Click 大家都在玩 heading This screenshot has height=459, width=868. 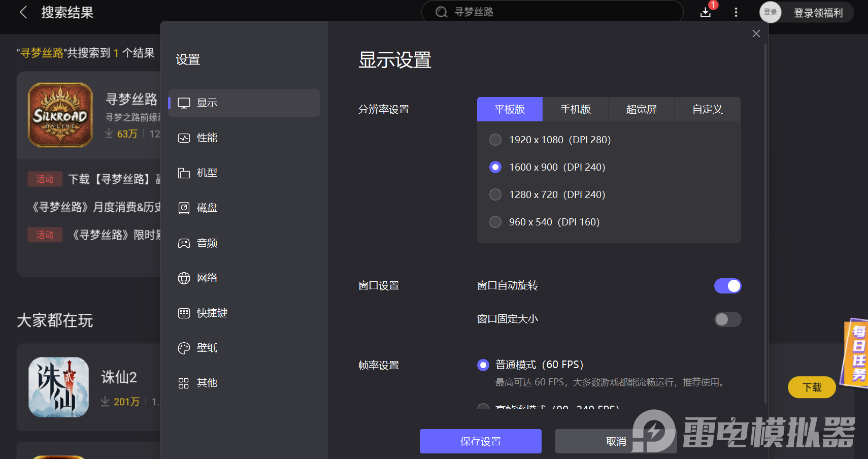coord(55,320)
